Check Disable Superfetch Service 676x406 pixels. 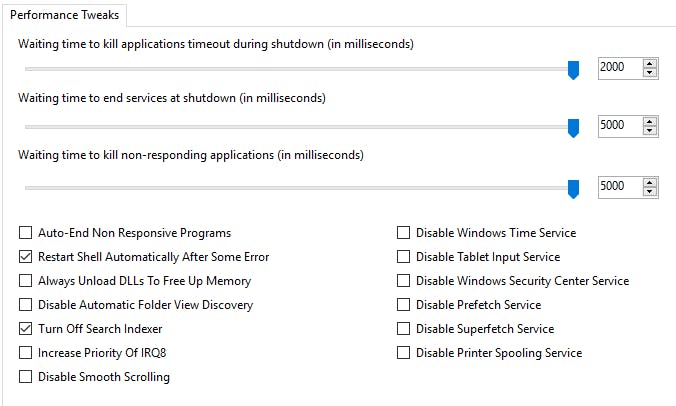click(x=404, y=329)
